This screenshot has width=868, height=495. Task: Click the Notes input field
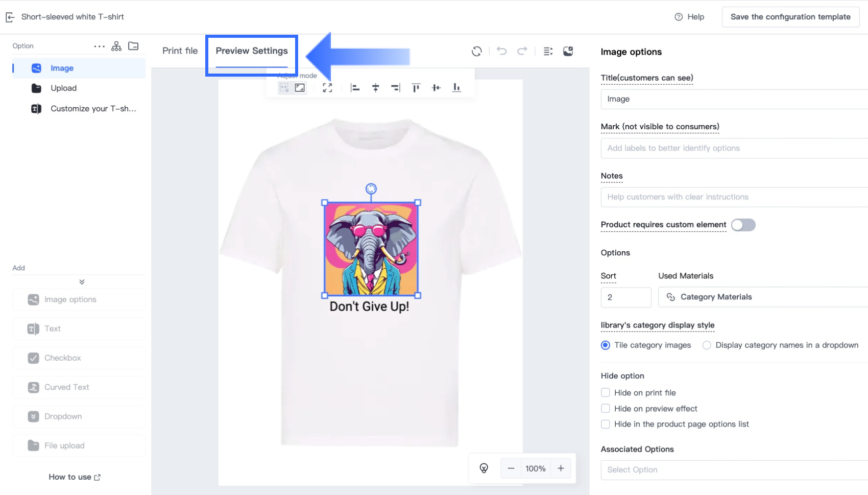click(734, 197)
